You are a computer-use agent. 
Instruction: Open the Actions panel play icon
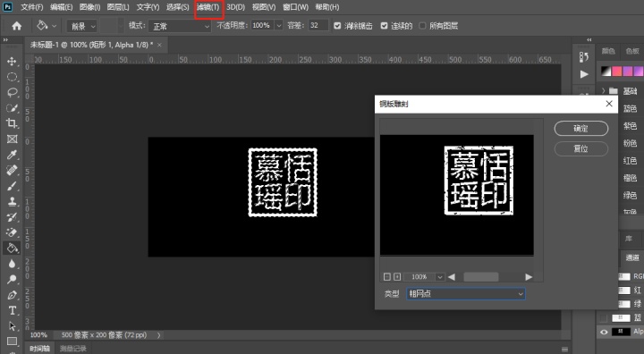583,74
